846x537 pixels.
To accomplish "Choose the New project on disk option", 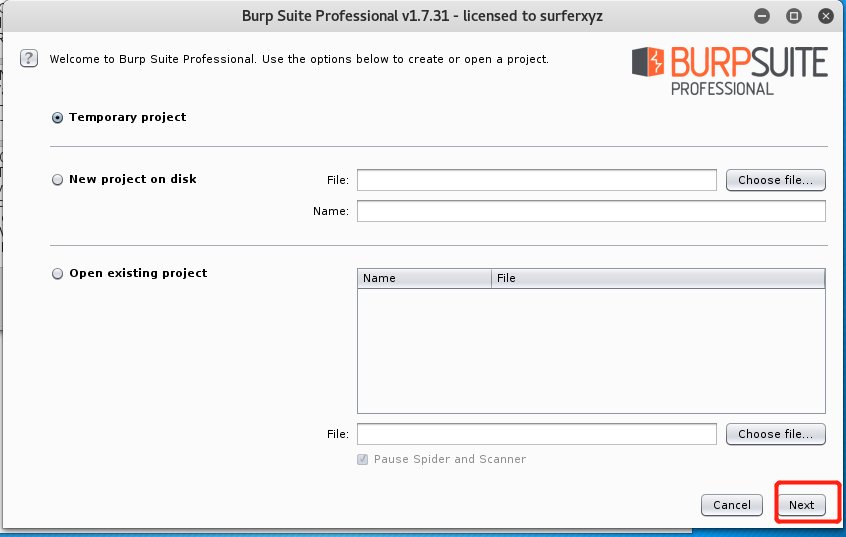I will [x=57, y=180].
